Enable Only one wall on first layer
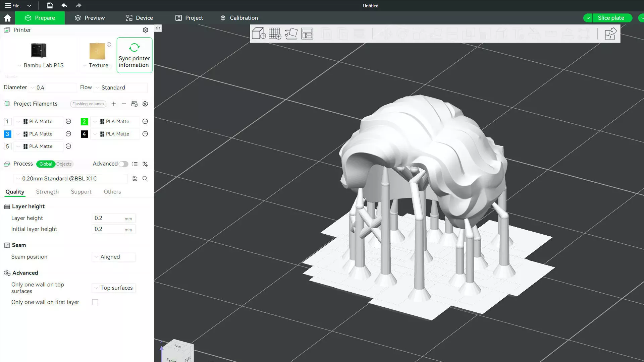Screen dimensions: 644x362 pyautogui.click(x=95, y=302)
